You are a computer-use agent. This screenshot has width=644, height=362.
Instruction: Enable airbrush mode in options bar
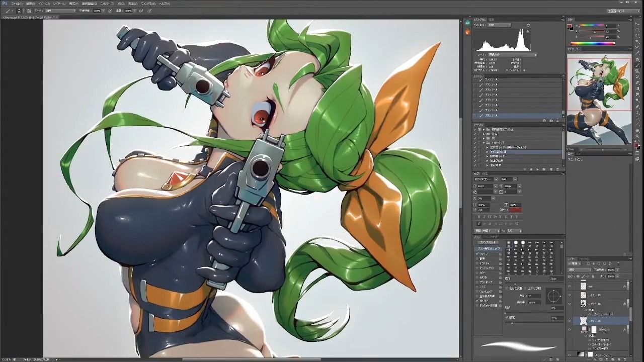point(141,11)
